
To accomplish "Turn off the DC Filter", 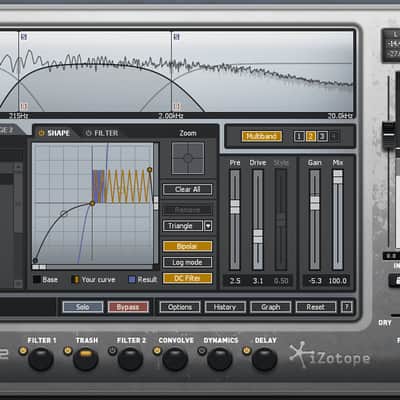I will pos(187,278).
